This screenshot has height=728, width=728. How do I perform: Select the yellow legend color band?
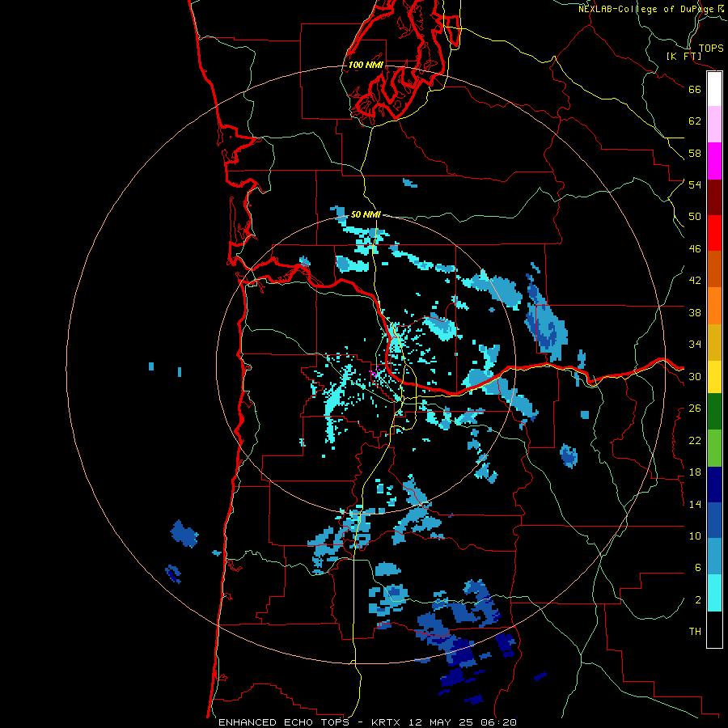[714, 377]
